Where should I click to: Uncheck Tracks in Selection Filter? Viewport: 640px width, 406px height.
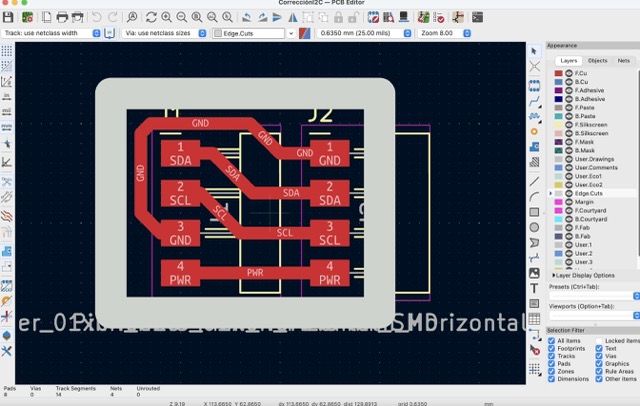point(551,356)
